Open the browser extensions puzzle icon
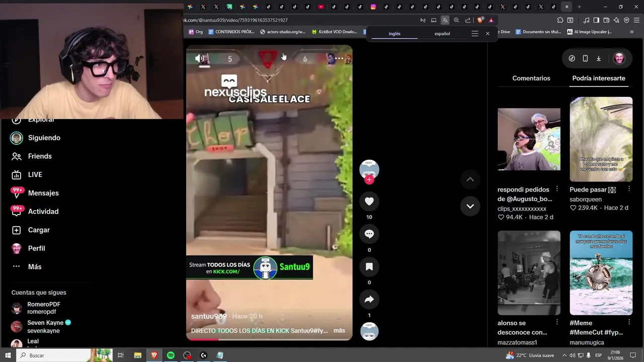Image resolution: width=644 pixels, height=362 pixels. point(560,20)
